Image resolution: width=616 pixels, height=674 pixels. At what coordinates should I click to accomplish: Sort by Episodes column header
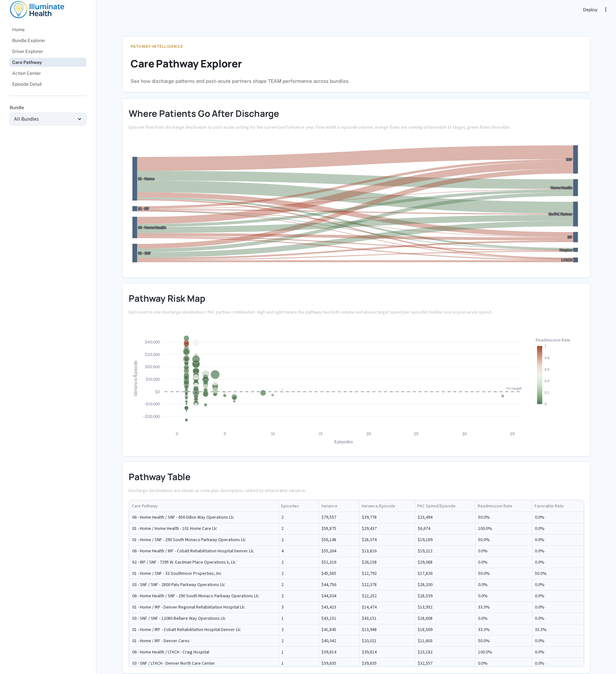298,506
